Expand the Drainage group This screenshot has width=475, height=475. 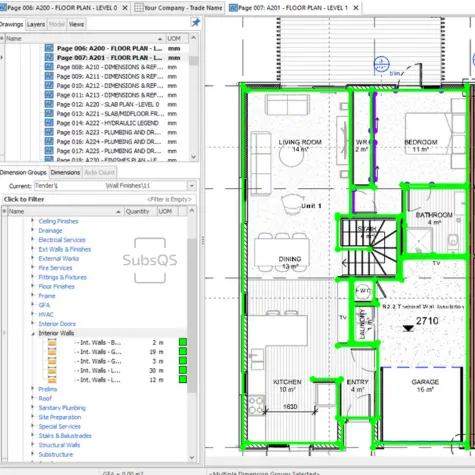[33, 230]
